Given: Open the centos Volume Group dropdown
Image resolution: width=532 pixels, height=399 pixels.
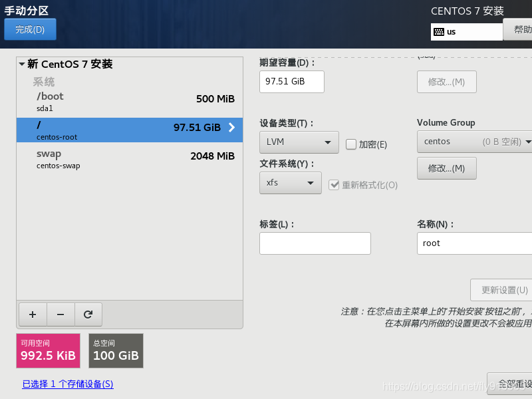Looking at the screenshot, I should coord(475,142).
